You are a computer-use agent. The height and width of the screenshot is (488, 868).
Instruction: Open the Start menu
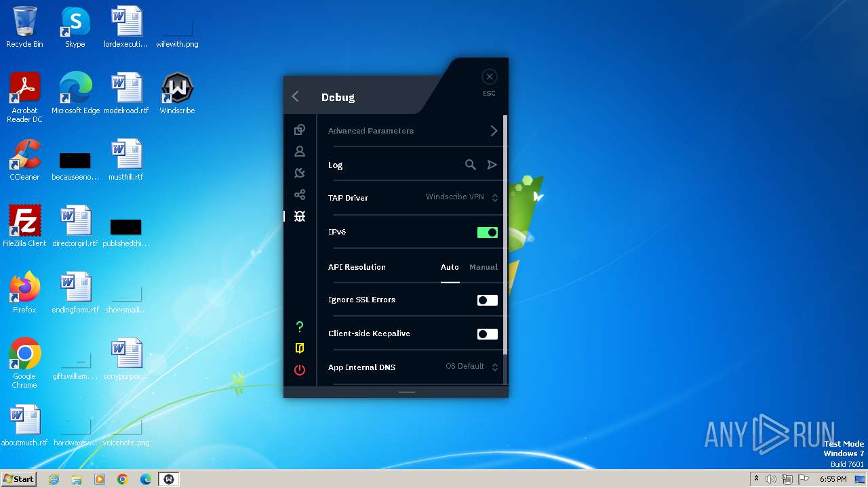point(19,479)
